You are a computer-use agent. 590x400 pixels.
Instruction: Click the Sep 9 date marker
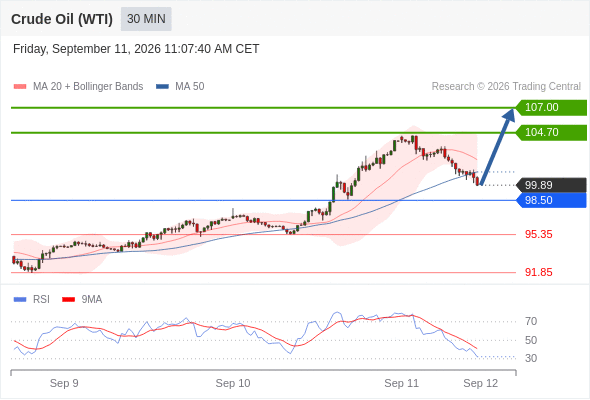(x=64, y=383)
